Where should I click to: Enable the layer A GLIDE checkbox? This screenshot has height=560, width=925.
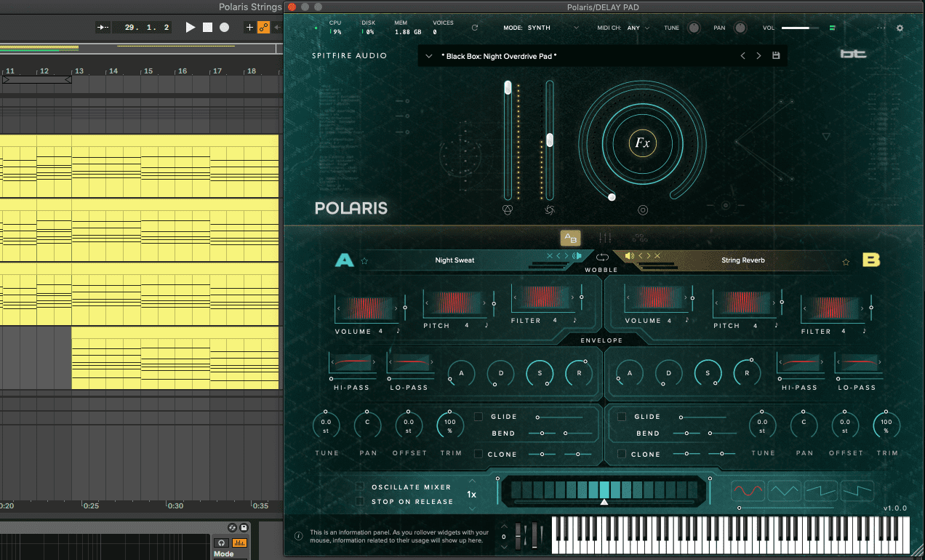478,417
